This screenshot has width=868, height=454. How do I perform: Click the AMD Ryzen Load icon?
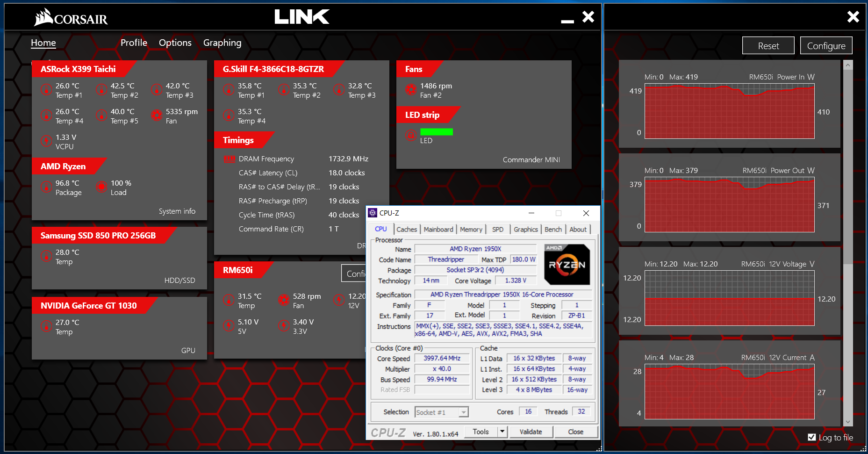click(101, 187)
